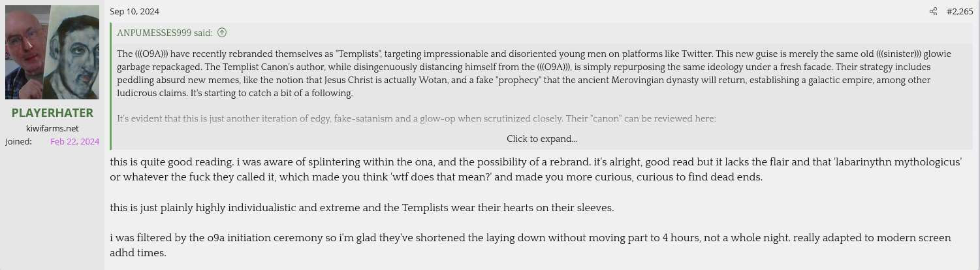The image size is (980, 270).
Task: Click the share icon beside post number
Action: tap(933, 12)
